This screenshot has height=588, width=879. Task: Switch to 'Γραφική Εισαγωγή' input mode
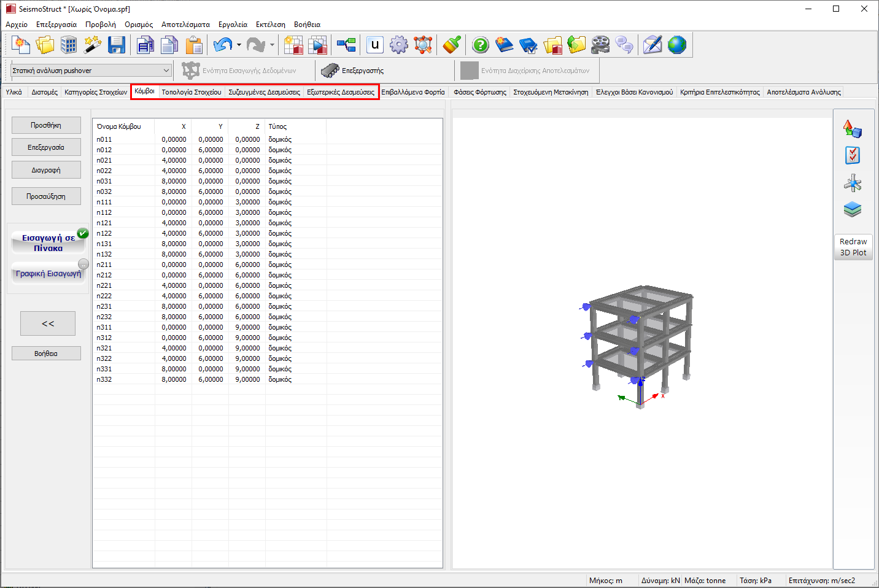point(48,274)
